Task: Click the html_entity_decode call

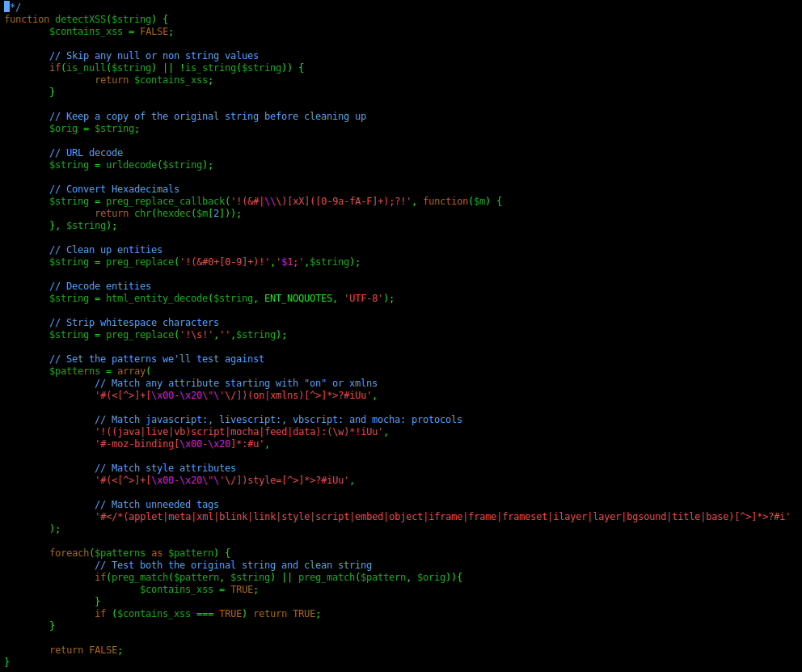Action: coord(157,298)
